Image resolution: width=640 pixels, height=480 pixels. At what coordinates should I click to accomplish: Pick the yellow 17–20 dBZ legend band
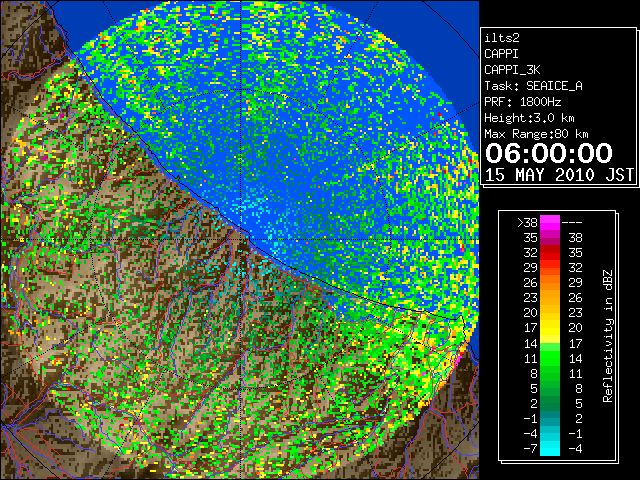point(550,328)
